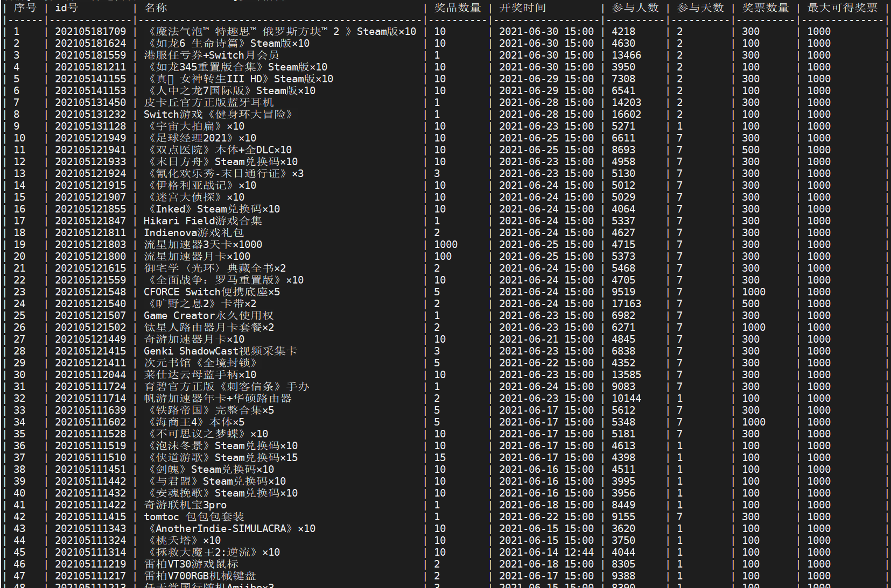Click participant count 13585

[x=626, y=375]
